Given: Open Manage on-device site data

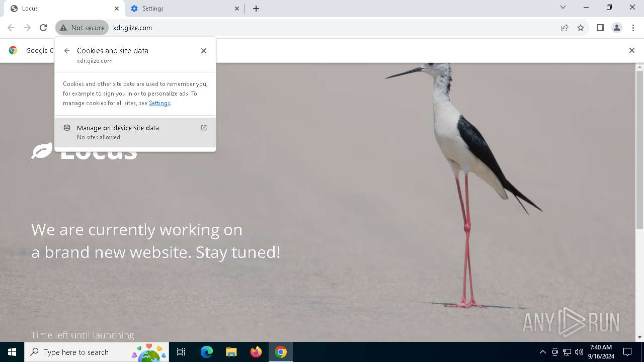Looking at the screenshot, I should 135,132.
